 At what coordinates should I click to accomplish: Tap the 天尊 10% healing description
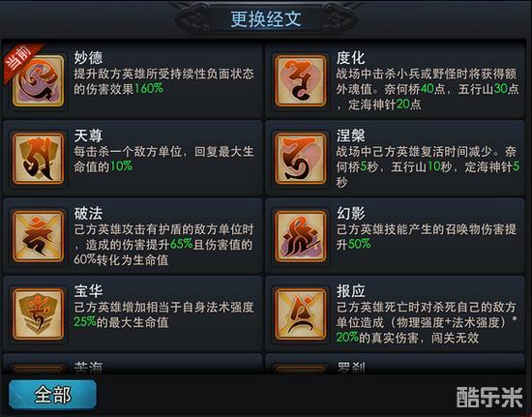click(x=163, y=159)
